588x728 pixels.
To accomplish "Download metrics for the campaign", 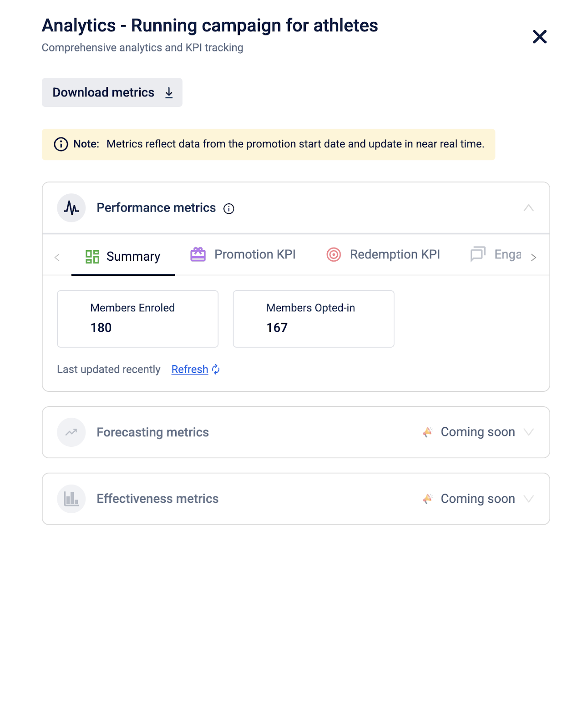I will click(x=112, y=92).
